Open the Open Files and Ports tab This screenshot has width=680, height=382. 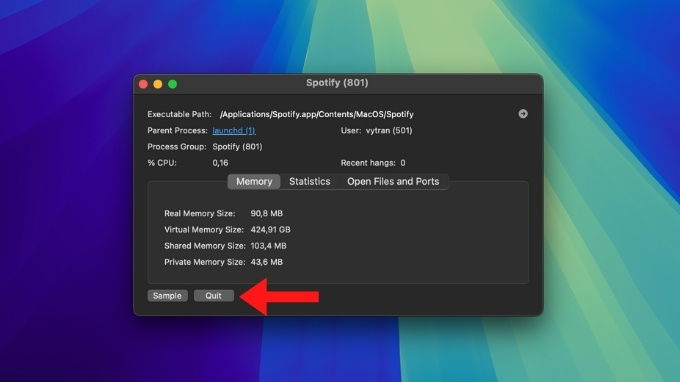pyautogui.click(x=393, y=181)
